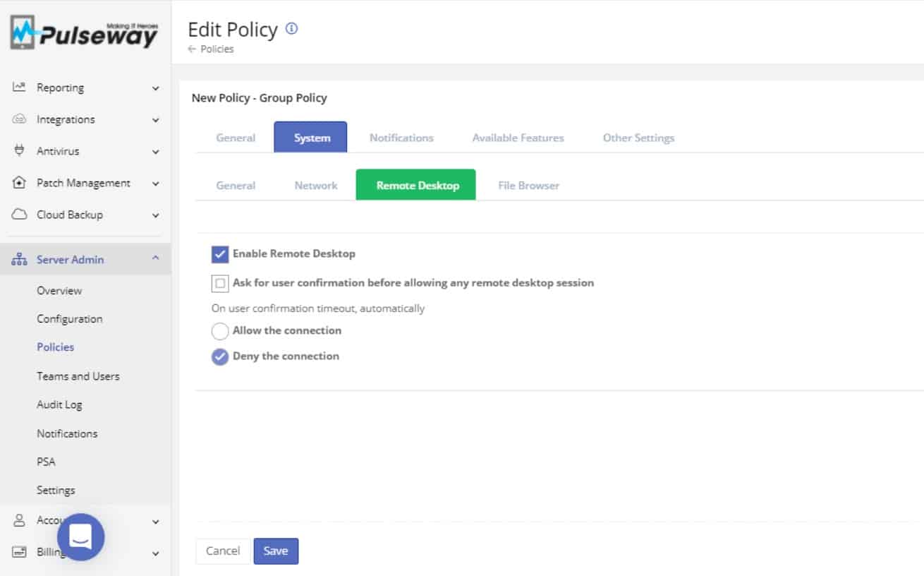Enable Ask for user confirmation checkbox
This screenshot has height=576, width=924.
(x=220, y=283)
